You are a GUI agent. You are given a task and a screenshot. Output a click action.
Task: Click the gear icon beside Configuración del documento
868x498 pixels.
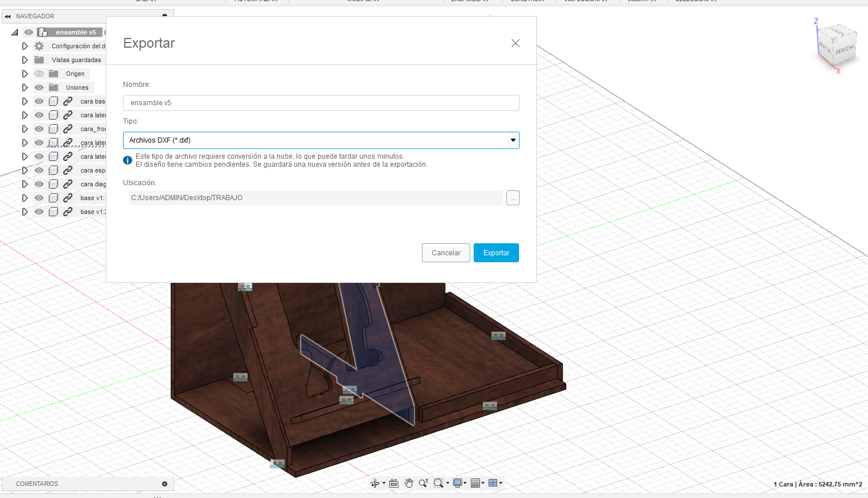point(39,46)
